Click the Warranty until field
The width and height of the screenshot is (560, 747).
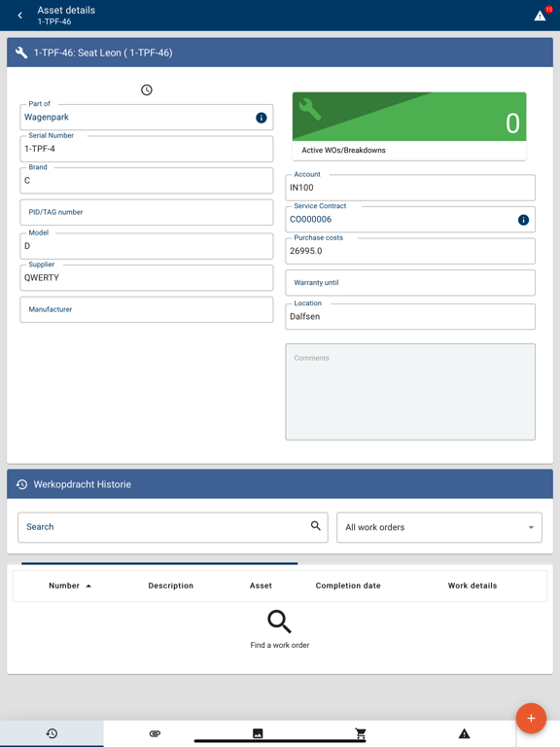click(410, 282)
